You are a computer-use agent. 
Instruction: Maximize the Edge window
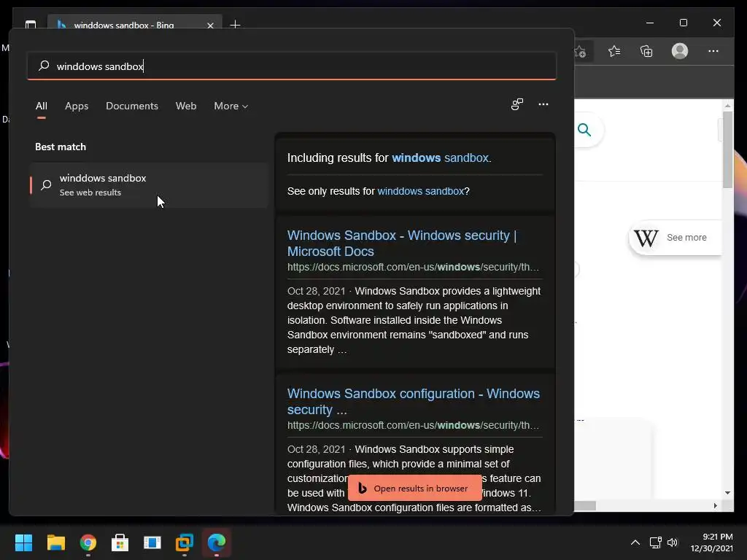tap(683, 23)
